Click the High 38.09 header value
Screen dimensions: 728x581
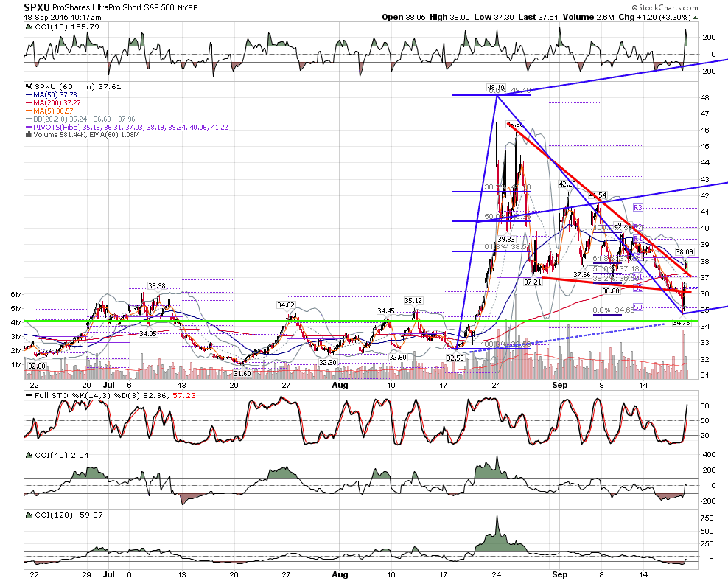450,17
